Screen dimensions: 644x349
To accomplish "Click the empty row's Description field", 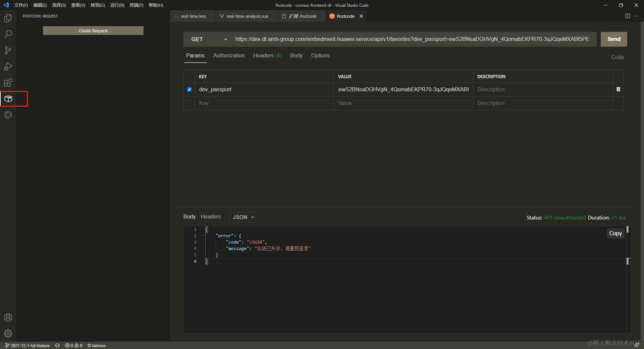I will click(x=543, y=103).
